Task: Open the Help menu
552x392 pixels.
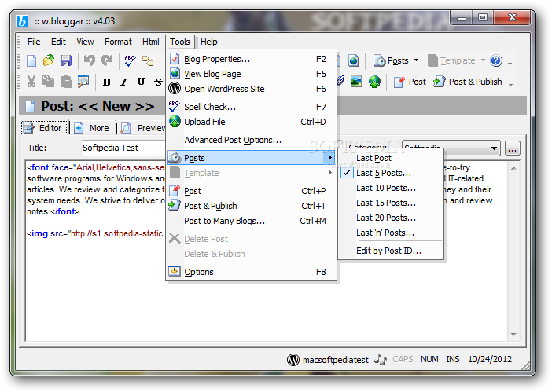Action: (x=209, y=42)
